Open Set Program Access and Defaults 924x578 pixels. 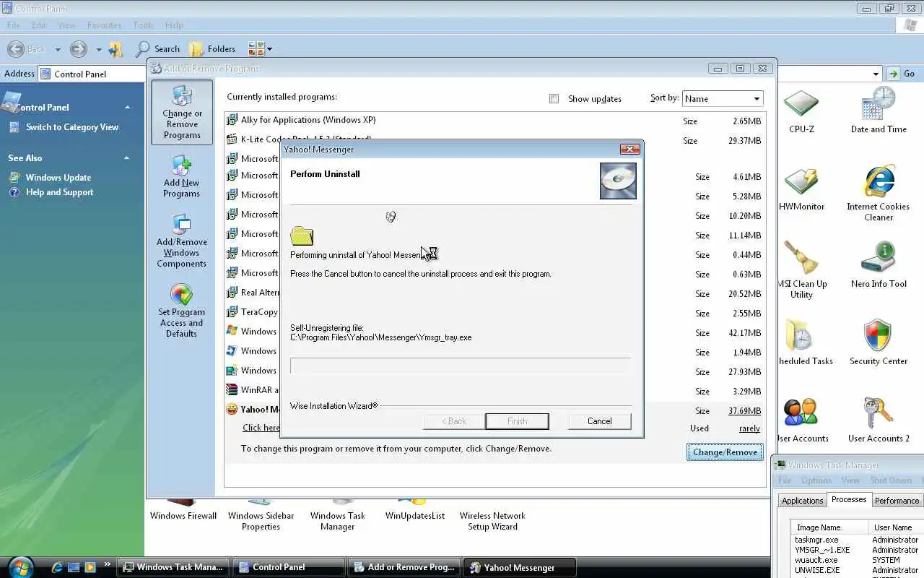coord(181,311)
